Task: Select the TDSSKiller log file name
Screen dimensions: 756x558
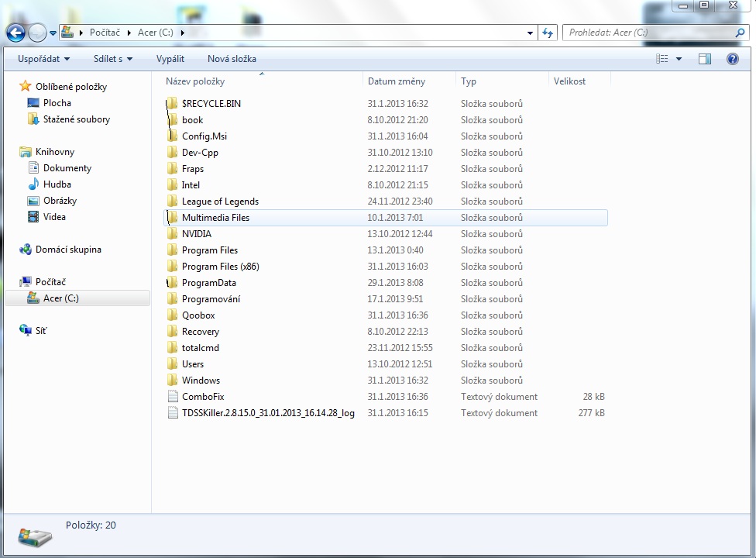Action: tap(268, 413)
